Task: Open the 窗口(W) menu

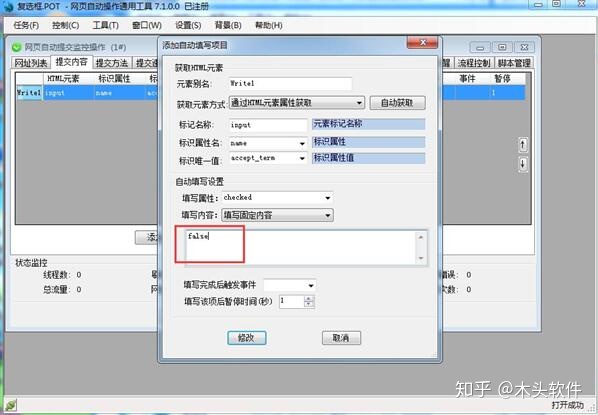Action: click(x=147, y=26)
